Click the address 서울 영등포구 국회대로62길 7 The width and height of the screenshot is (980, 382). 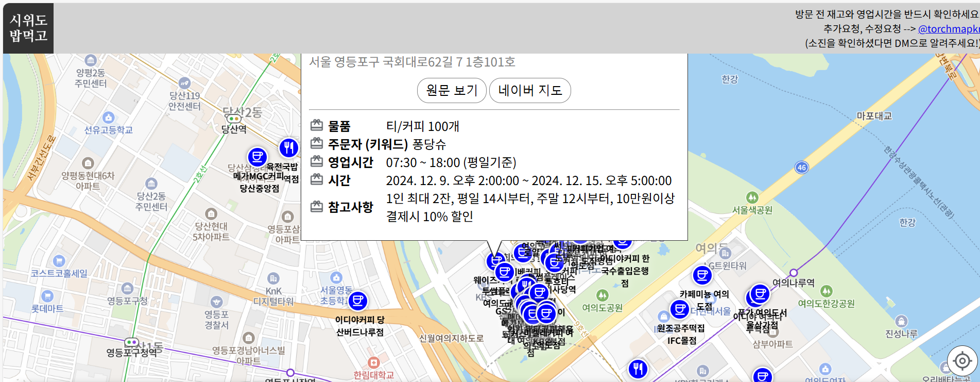click(x=412, y=62)
